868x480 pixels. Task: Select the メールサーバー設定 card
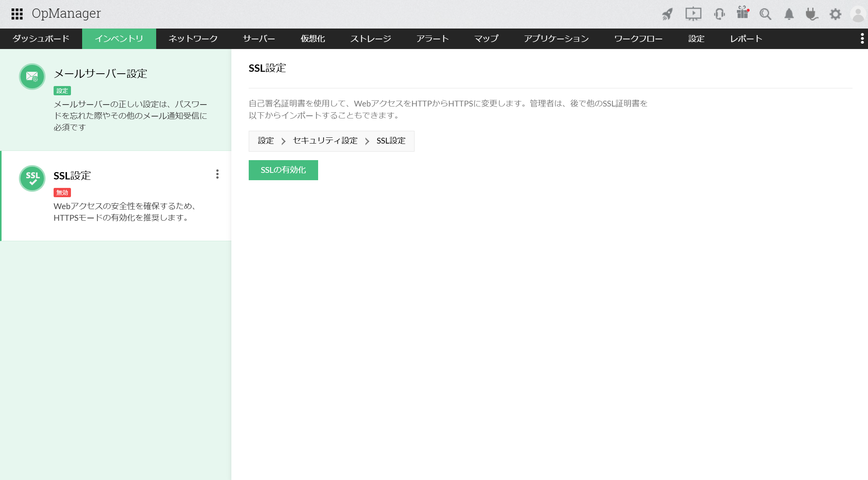116,100
